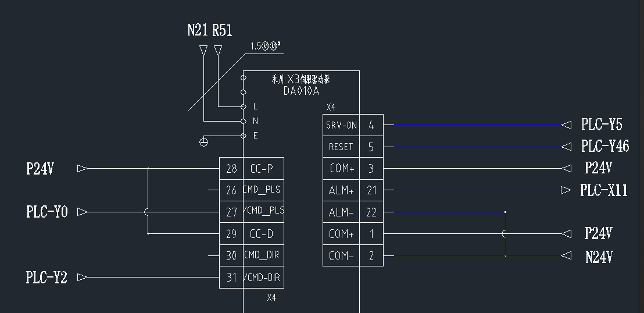Click the arrow symbol beside PLC-Y0
This screenshot has height=313, width=644.
click(x=83, y=212)
